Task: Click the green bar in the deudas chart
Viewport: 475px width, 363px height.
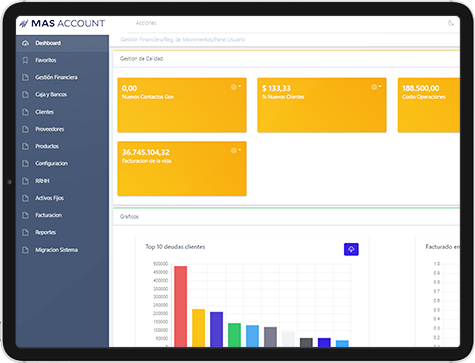Action: 234,335
